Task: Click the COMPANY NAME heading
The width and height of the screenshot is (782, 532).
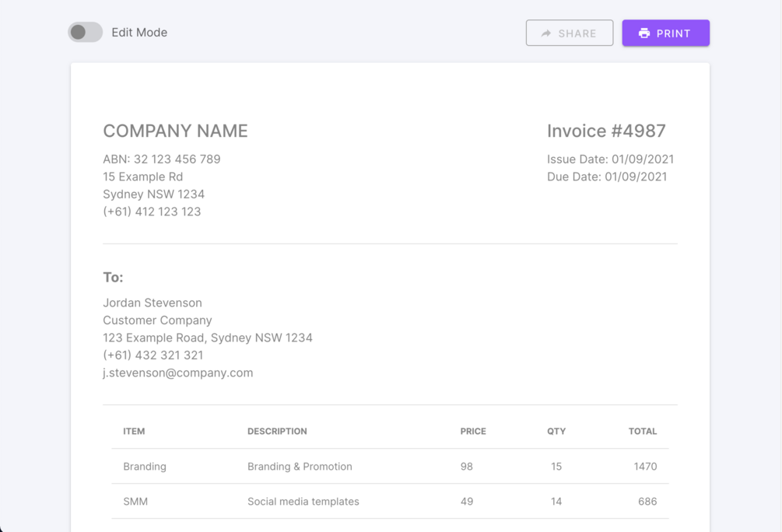Action: [175, 131]
